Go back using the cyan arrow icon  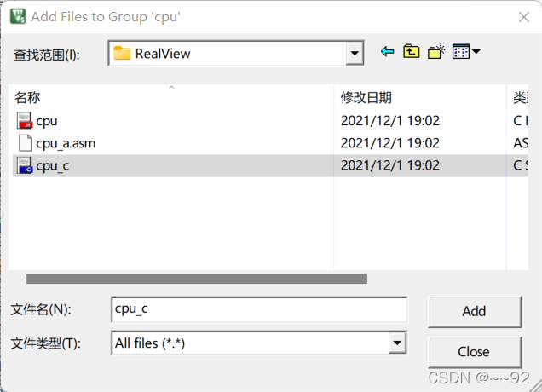tap(387, 52)
